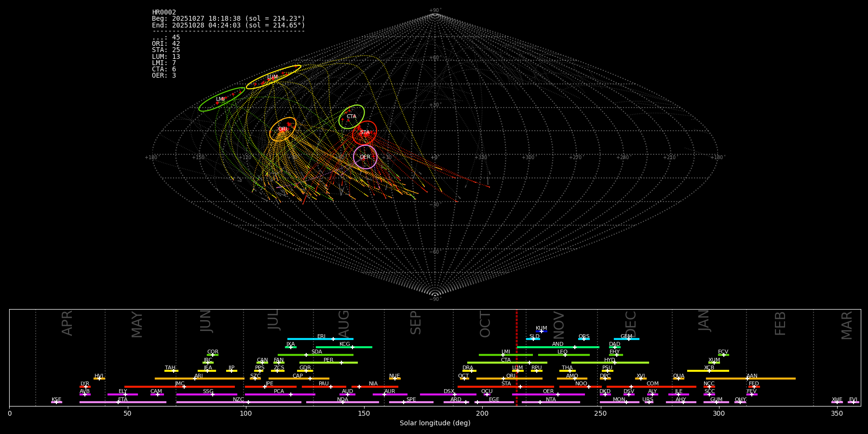The image size is (868, 434).
Task: Click the AND shower bar on timeline
Action: 558,347
